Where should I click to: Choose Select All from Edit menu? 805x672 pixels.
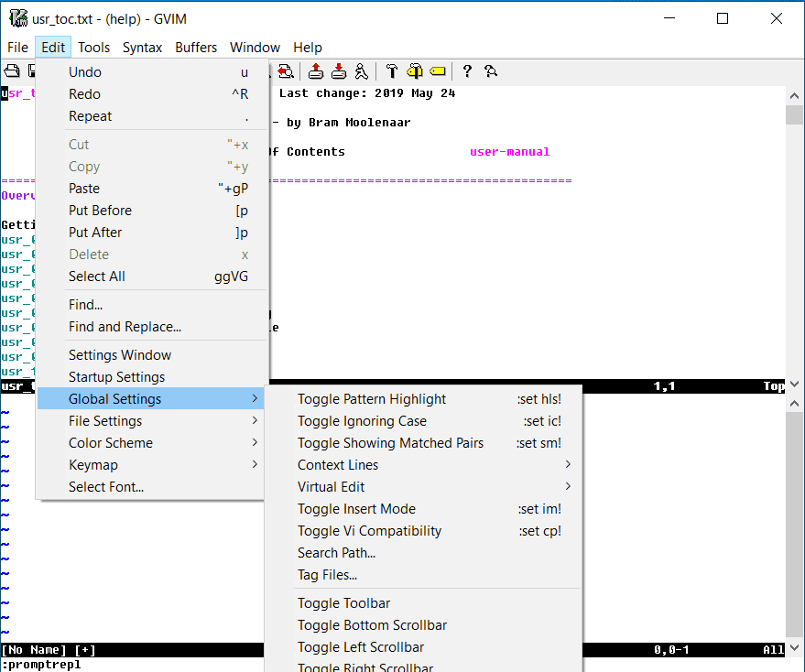click(153, 276)
